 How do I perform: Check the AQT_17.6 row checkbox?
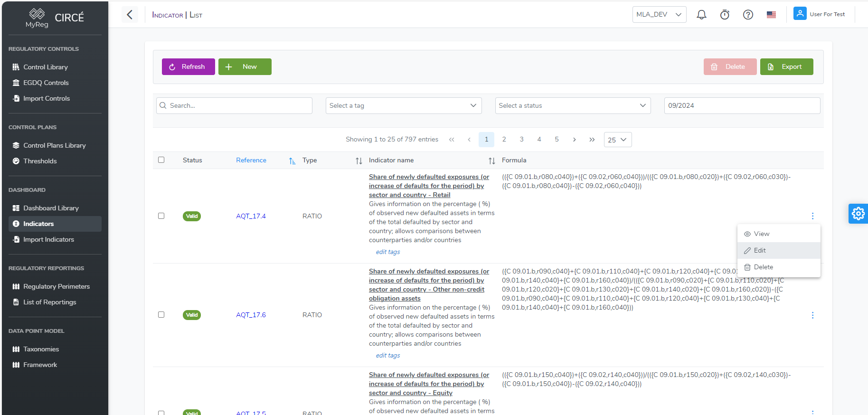click(161, 315)
